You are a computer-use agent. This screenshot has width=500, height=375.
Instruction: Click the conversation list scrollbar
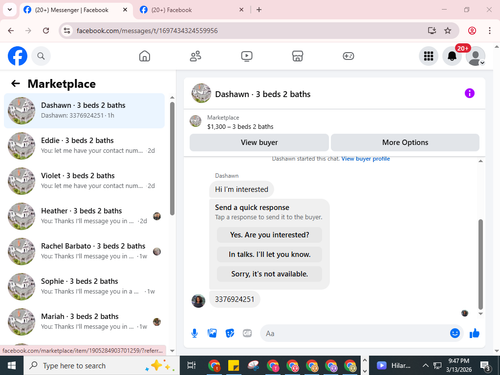(172, 158)
